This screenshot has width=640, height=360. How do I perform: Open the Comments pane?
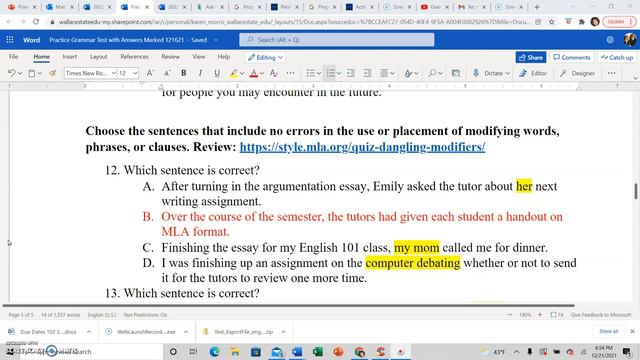tap(572, 58)
